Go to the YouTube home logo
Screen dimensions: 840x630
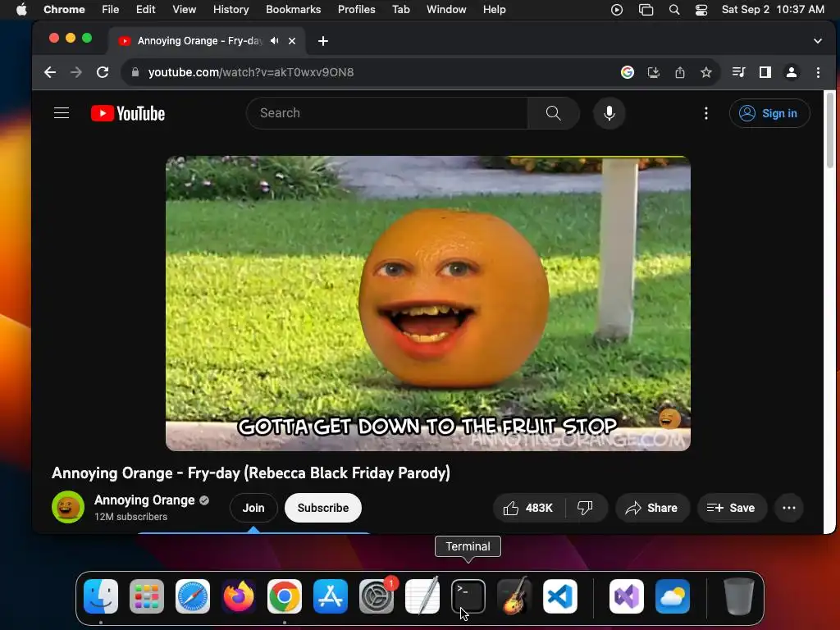(x=128, y=113)
